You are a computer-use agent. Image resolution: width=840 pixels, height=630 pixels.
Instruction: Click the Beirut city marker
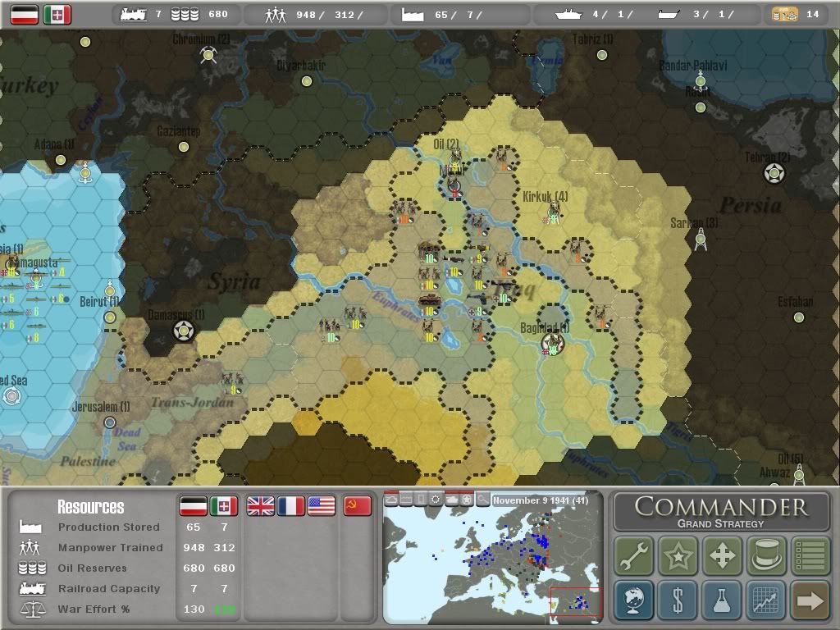point(110,317)
